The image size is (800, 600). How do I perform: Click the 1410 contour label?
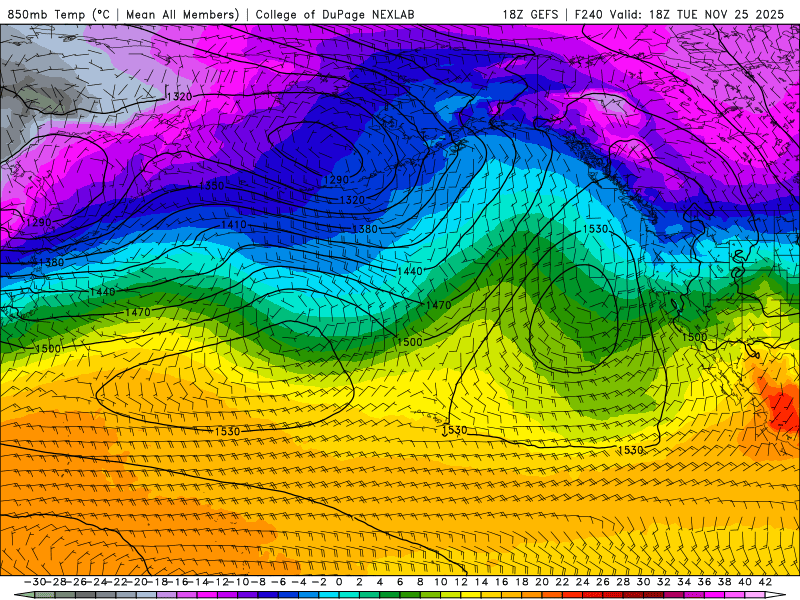click(234, 224)
